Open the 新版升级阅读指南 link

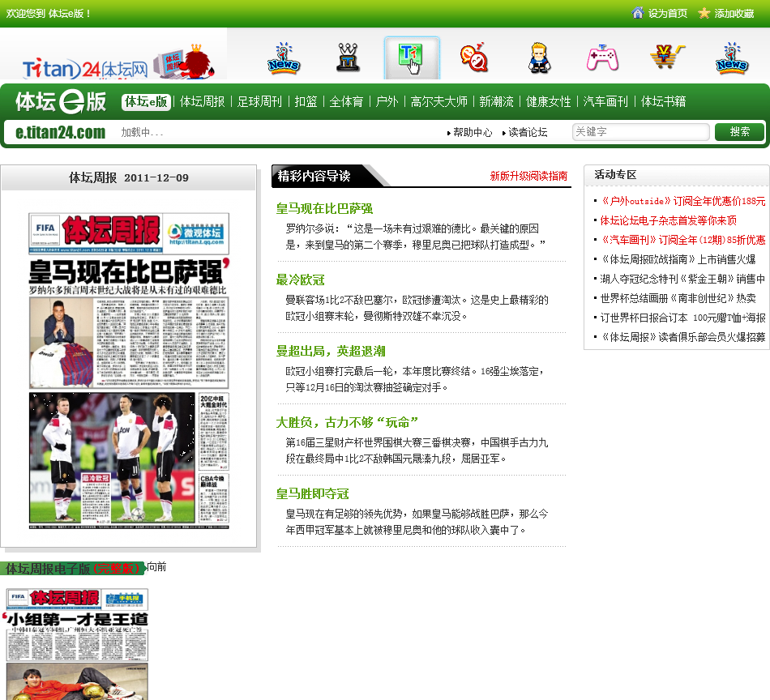coord(528,176)
